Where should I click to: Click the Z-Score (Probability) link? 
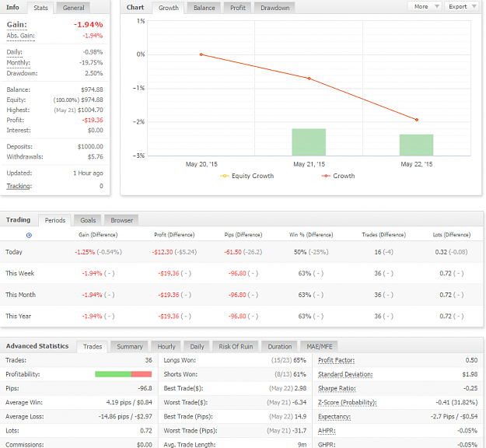pos(347,402)
